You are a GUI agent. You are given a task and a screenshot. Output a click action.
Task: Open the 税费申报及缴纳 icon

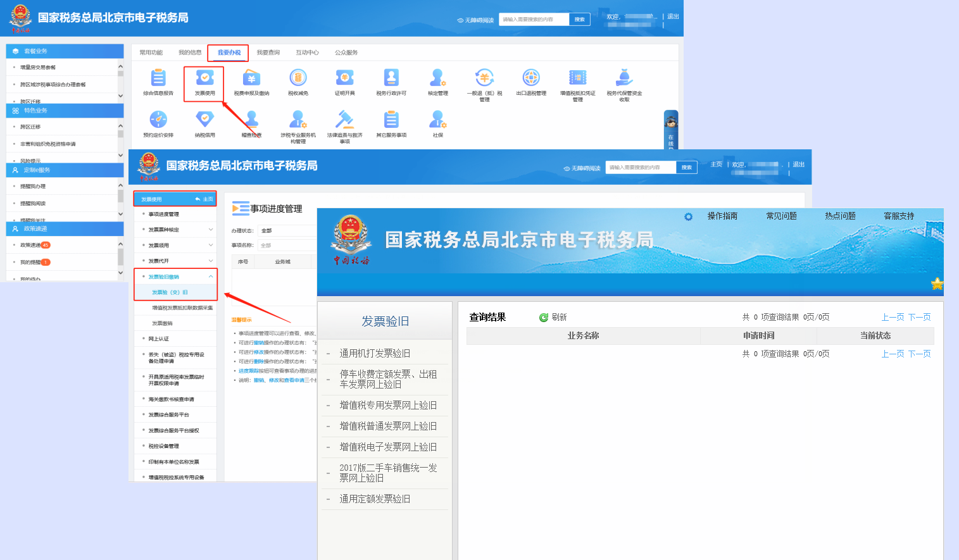pyautogui.click(x=251, y=78)
